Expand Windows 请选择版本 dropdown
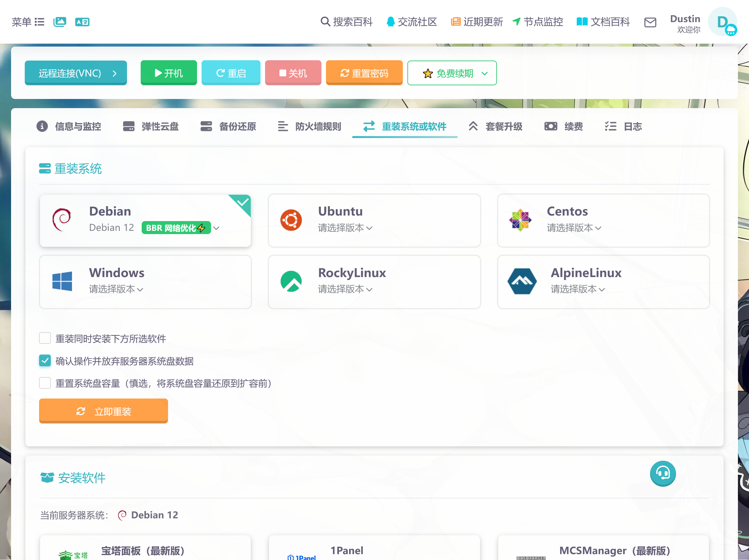This screenshot has height=560, width=749. coord(116,289)
